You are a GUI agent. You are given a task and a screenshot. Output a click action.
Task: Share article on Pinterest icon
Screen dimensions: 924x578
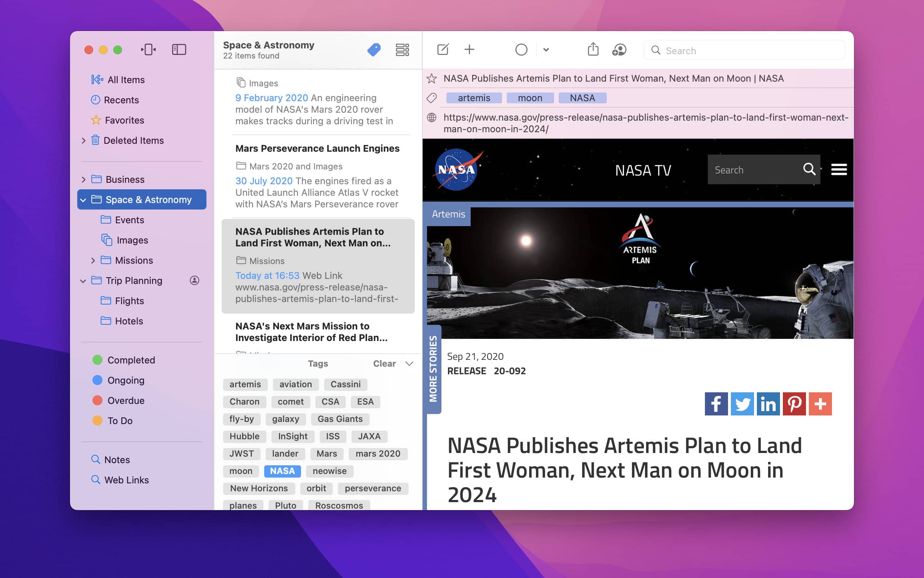point(794,404)
